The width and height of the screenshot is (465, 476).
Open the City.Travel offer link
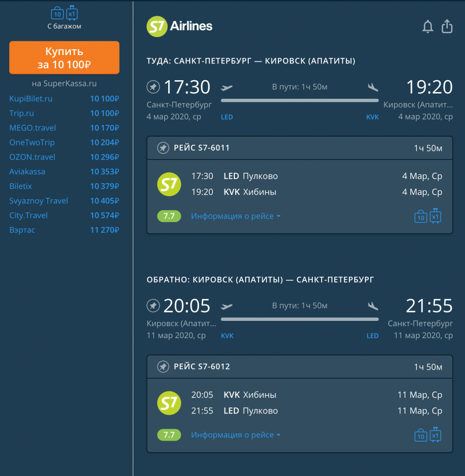pyautogui.click(x=29, y=215)
